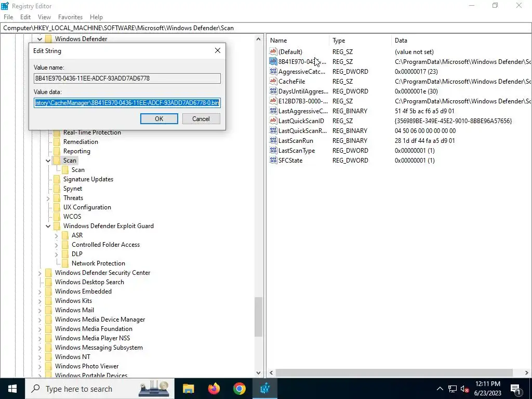Cancel the Edit String dialog
The width and height of the screenshot is (532, 399).
[x=201, y=119]
